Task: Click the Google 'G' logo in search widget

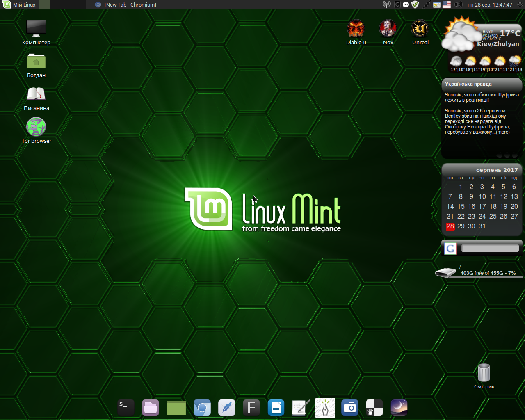Action: 450,249
